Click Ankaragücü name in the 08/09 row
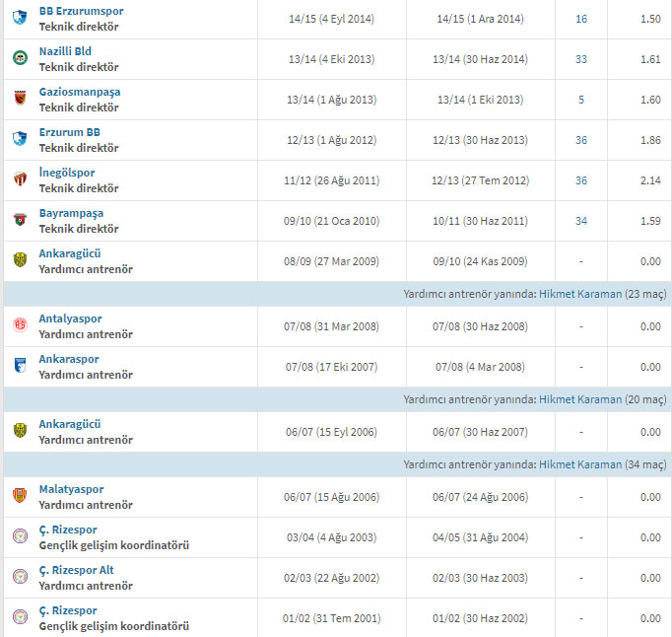 tap(70, 253)
